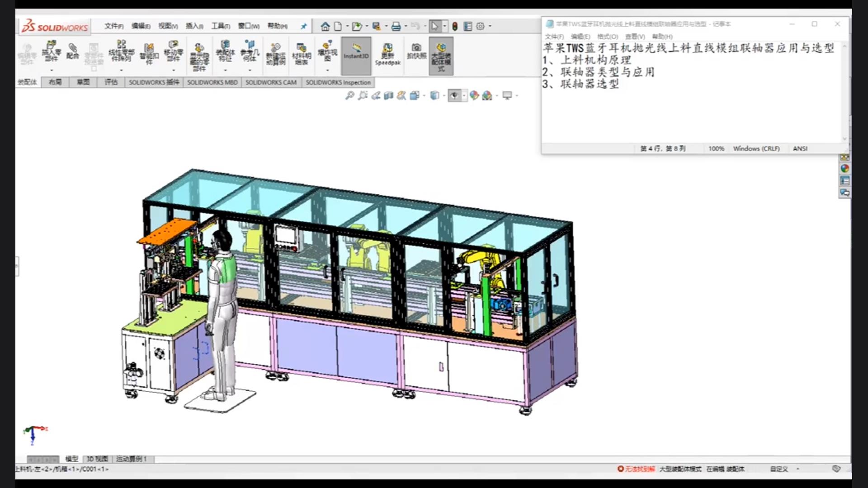
Task: Expand the Save dropdown arrow
Action: tap(386, 26)
